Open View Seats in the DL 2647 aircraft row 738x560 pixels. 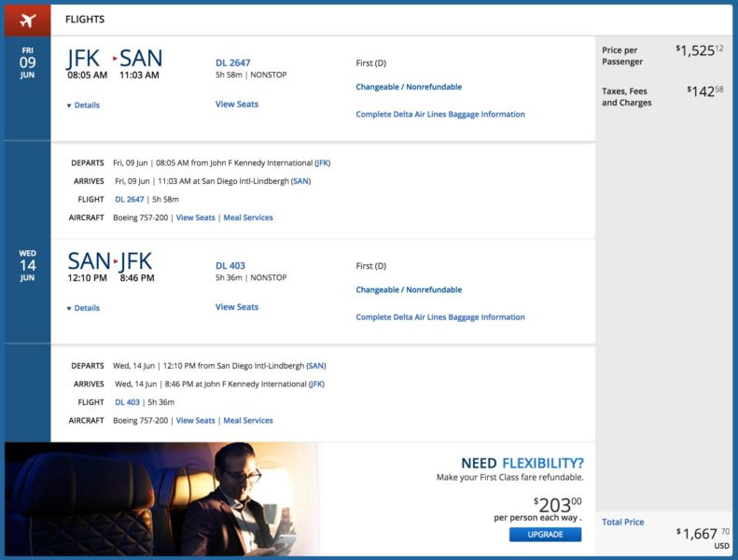[x=195, y=217]
